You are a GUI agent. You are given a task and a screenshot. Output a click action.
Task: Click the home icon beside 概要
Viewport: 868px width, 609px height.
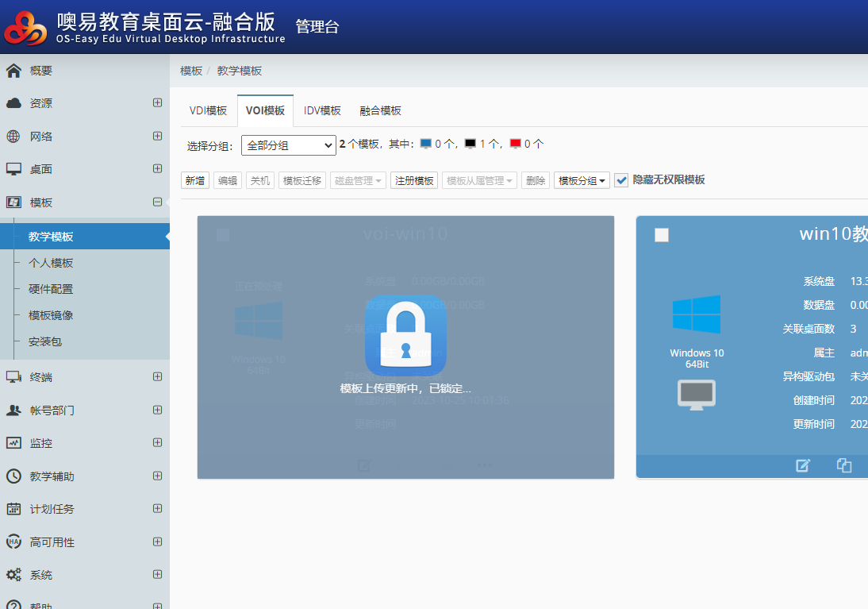13,71
